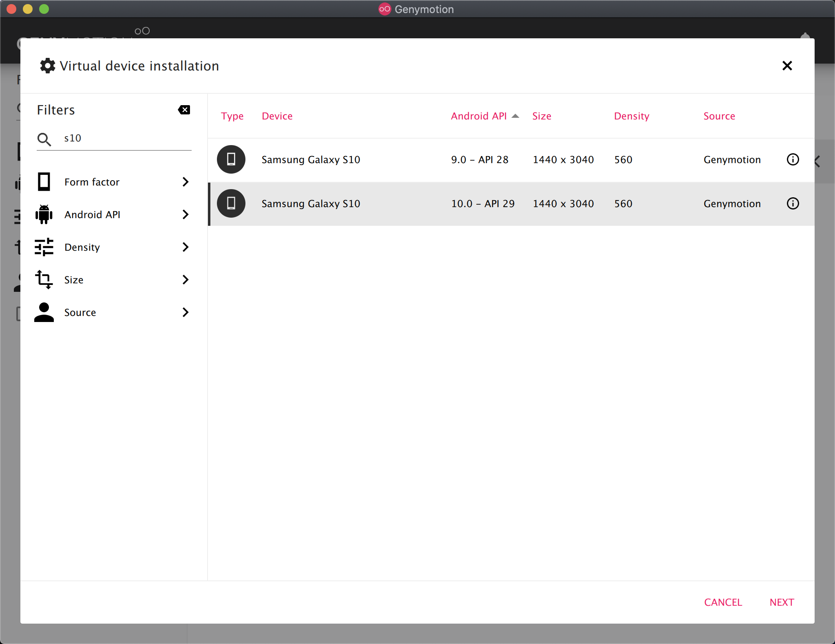Click Genymotion source in API 29 row
The height and width of the screenshot is (644, 835).
[x=732, y=203]
